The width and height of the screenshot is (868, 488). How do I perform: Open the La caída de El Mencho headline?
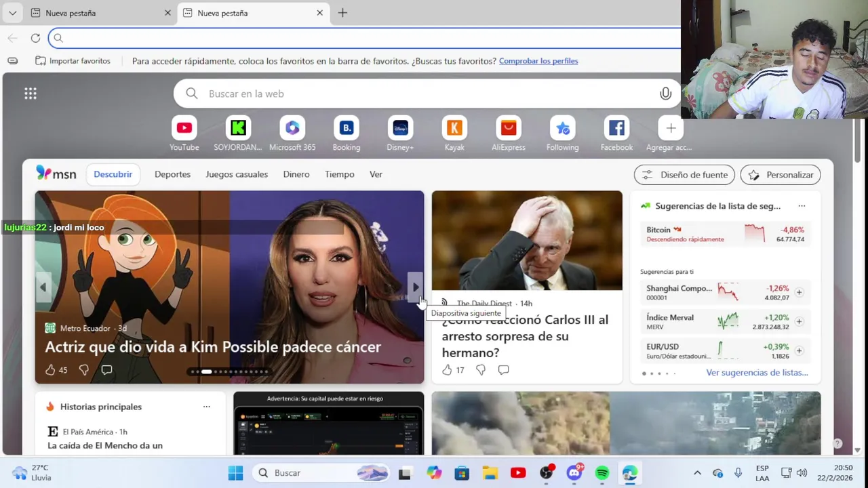point(105,445)
